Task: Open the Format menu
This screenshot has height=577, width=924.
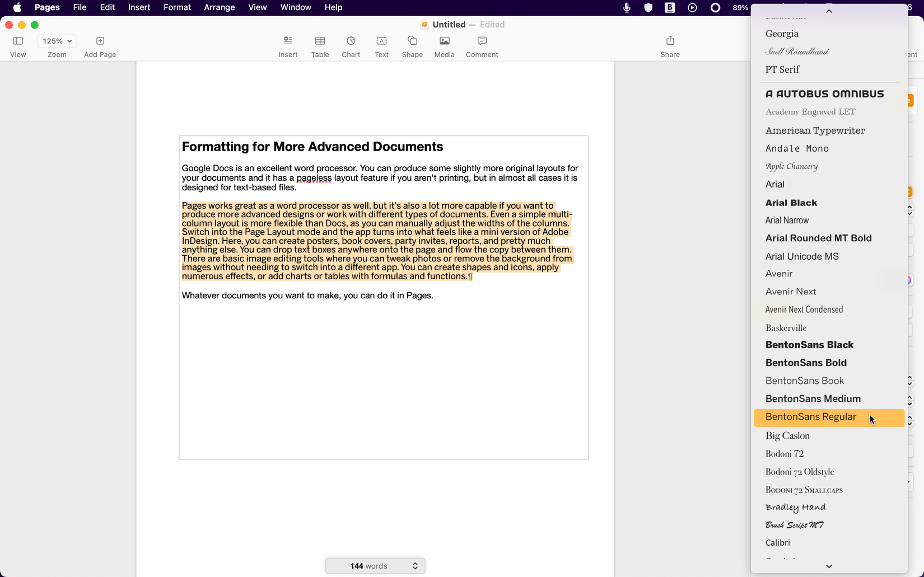Action: [177, 7]
